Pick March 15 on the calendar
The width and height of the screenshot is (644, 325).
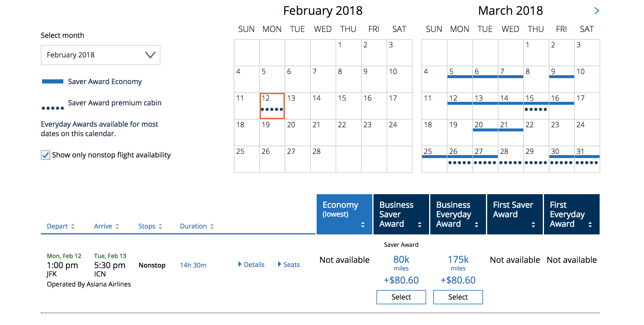coord(536,106)
